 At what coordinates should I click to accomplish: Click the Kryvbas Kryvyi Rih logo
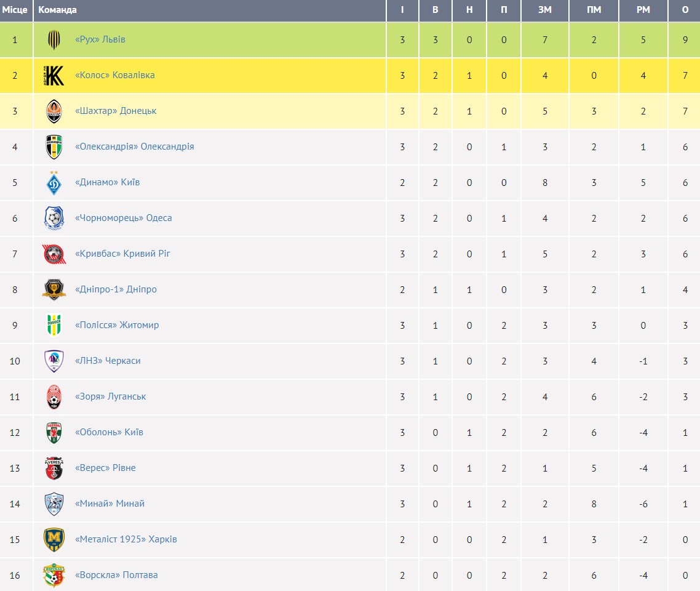pyautogui.click(x=54, y=254)
